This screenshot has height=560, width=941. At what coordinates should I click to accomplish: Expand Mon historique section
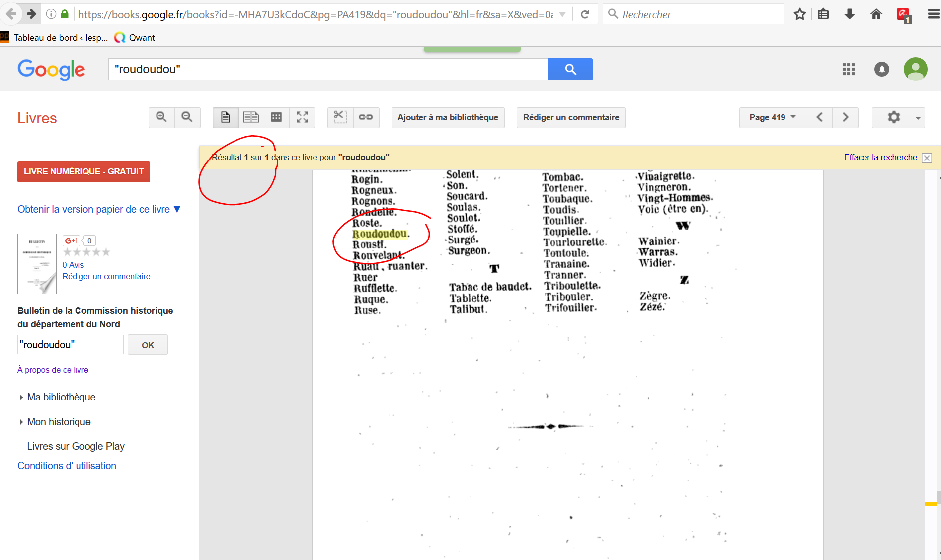click(x=59, y=422)
